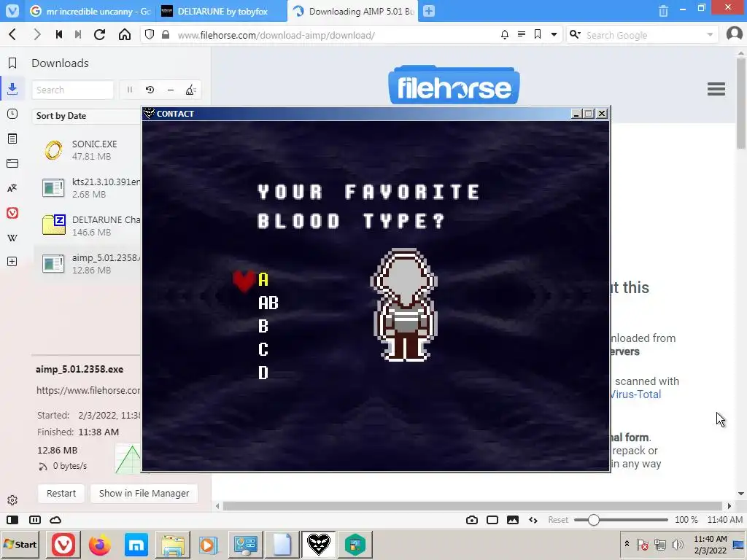Retry the selected download
The image size is (747, 560).
click(150, 90)
